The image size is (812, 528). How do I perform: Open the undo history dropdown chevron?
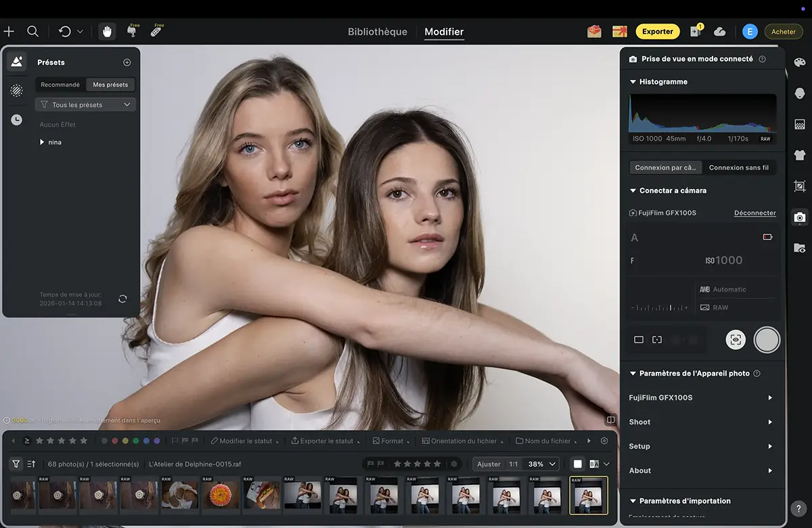click(80, 31)
